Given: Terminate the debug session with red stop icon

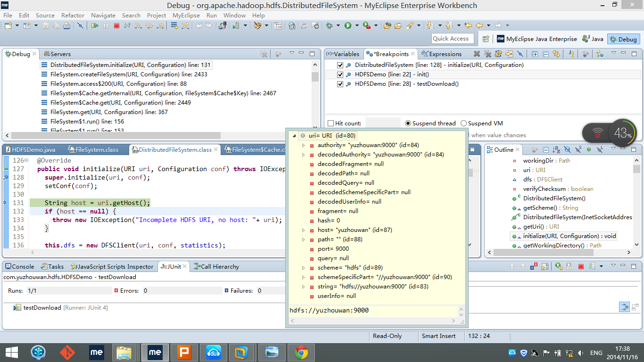Looking at the screenshot, I should point(116,26).
